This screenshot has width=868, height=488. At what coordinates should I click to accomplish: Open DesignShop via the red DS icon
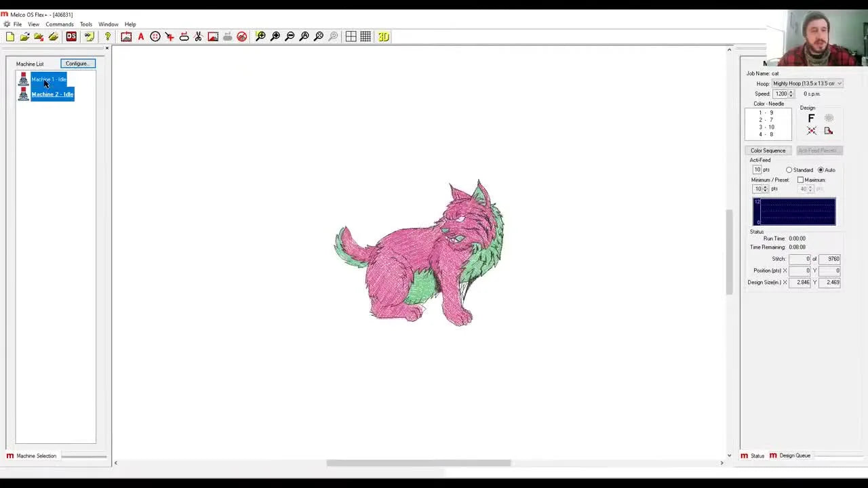click(71, 37)
